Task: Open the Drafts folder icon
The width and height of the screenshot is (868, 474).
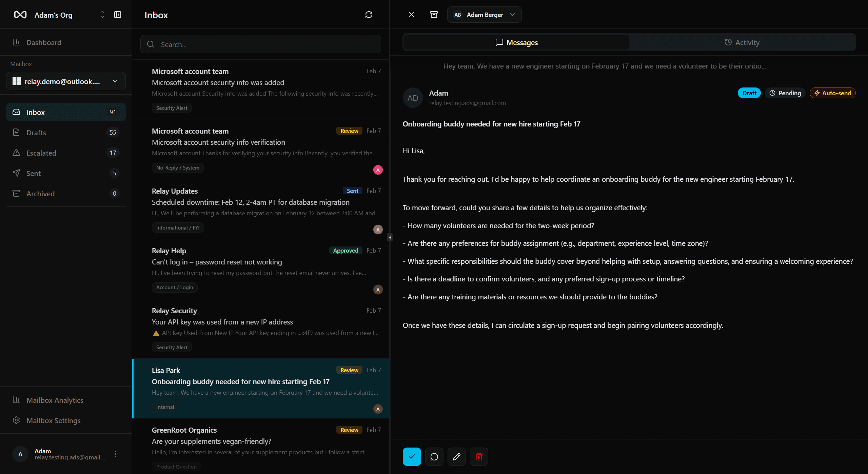Action: [17, 132]
